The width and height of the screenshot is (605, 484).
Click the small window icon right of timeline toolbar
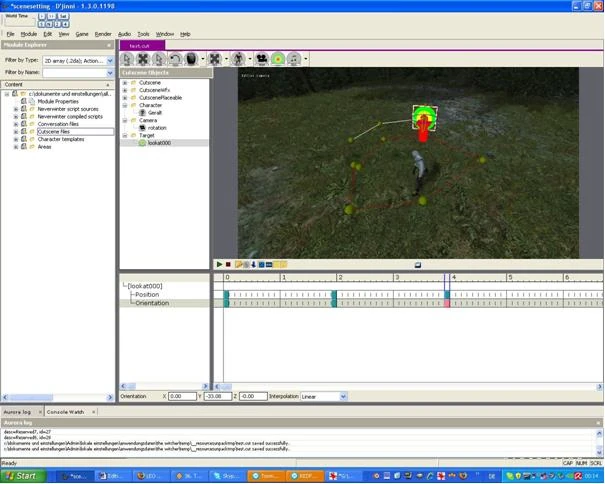417,265
